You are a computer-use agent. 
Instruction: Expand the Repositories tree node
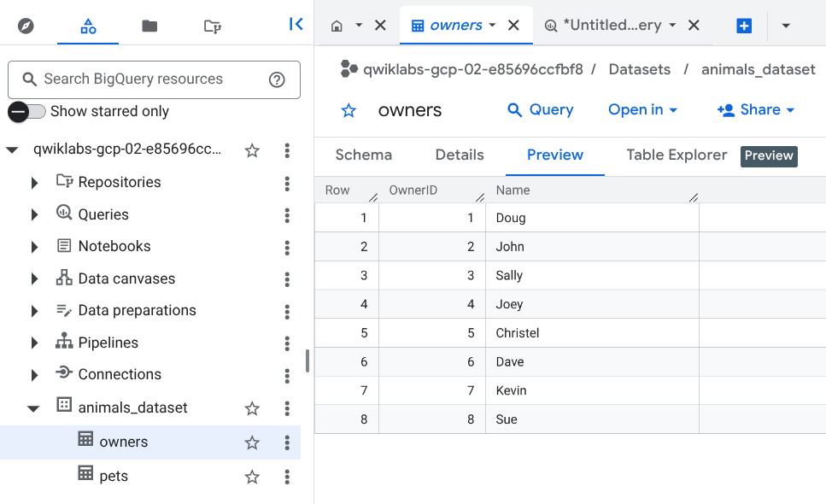pos(34,183)
